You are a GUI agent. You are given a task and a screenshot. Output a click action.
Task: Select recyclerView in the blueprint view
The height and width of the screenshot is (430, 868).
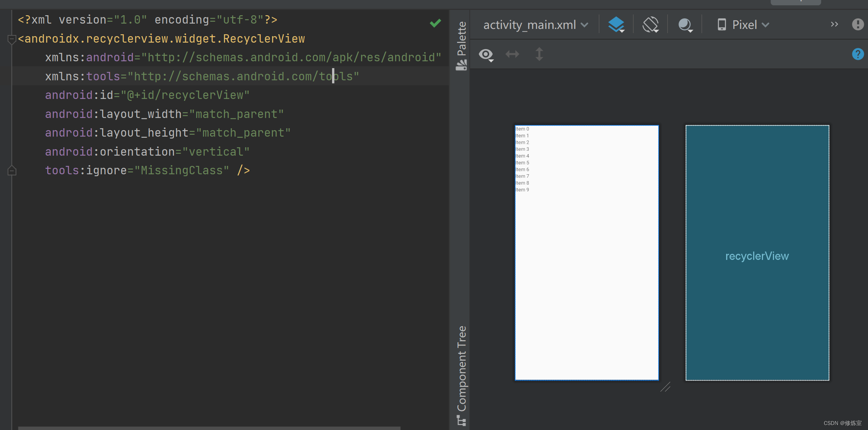[757, 256]
